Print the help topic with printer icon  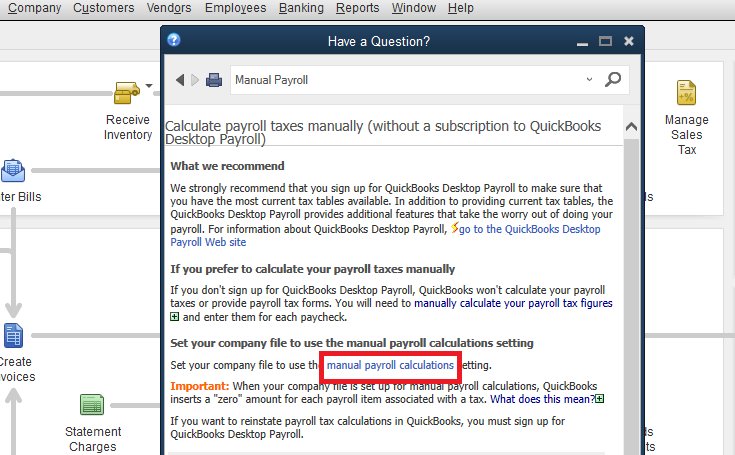tap(214, 80)
